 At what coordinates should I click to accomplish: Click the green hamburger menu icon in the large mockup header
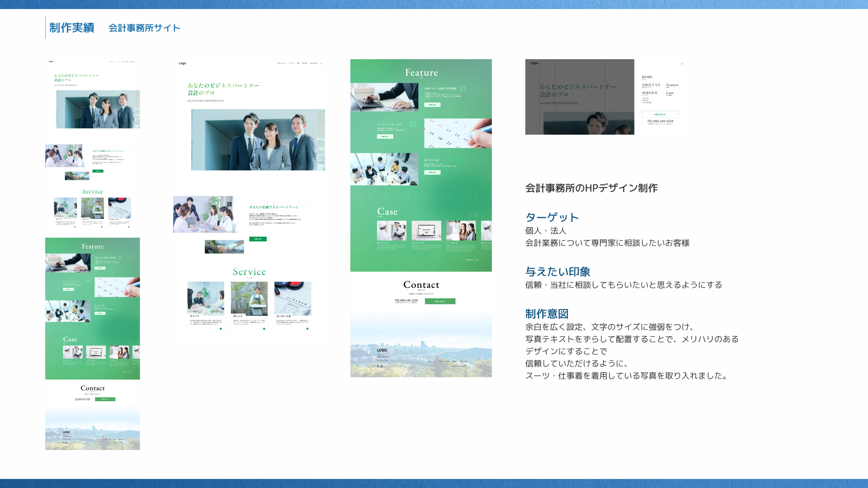pos(321,63)
